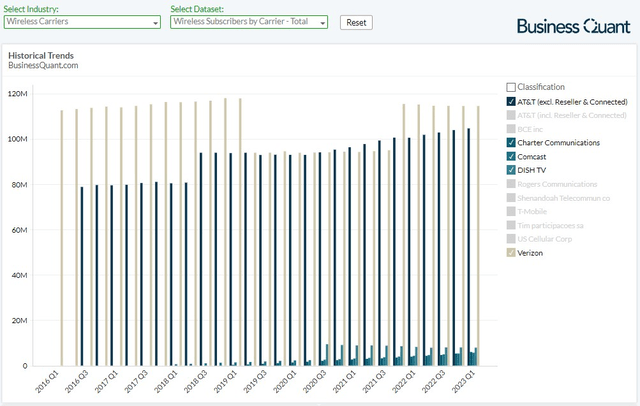Screen dimensions: 640x406
Task: Enable the T-Mobile checkbox
Action: point(511,211)
